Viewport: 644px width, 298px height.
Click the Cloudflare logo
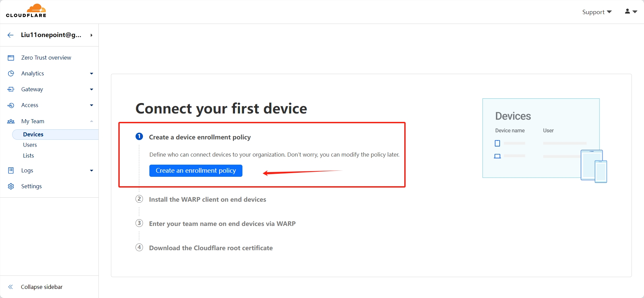tap(26, 11)
